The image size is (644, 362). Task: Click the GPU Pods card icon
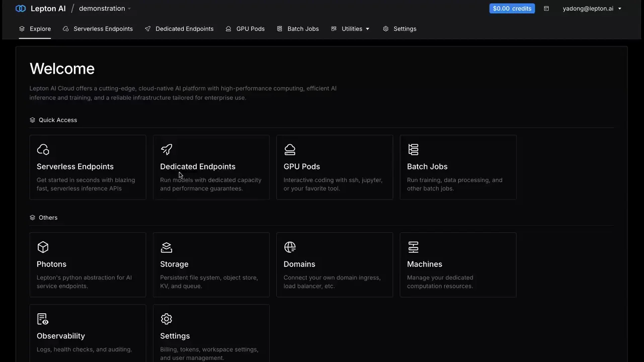point(290,149)
